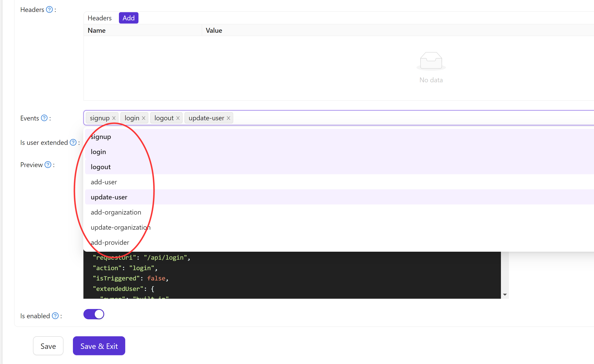The width and height of the screenshot is (594, 364).
Task: Select add-organization from the events dropdown
Action: click(116, 212)
